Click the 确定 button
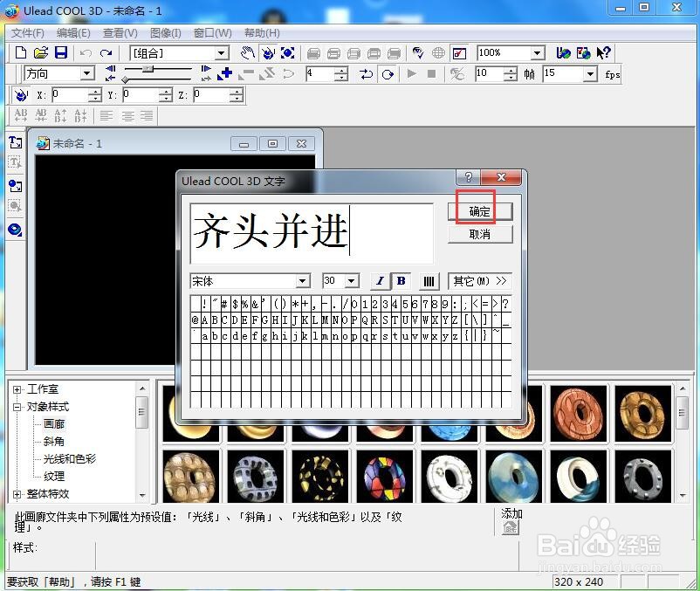This screenshot has width=700, height=591. pos(480,211)
